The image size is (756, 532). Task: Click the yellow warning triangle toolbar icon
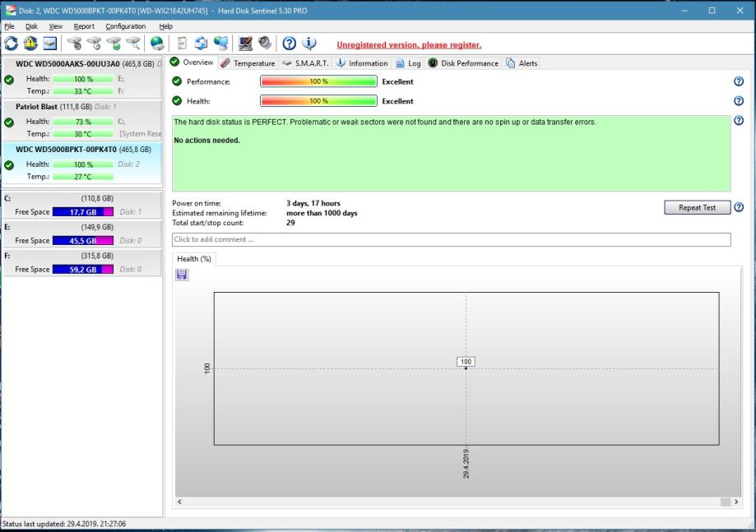[30, 44]
